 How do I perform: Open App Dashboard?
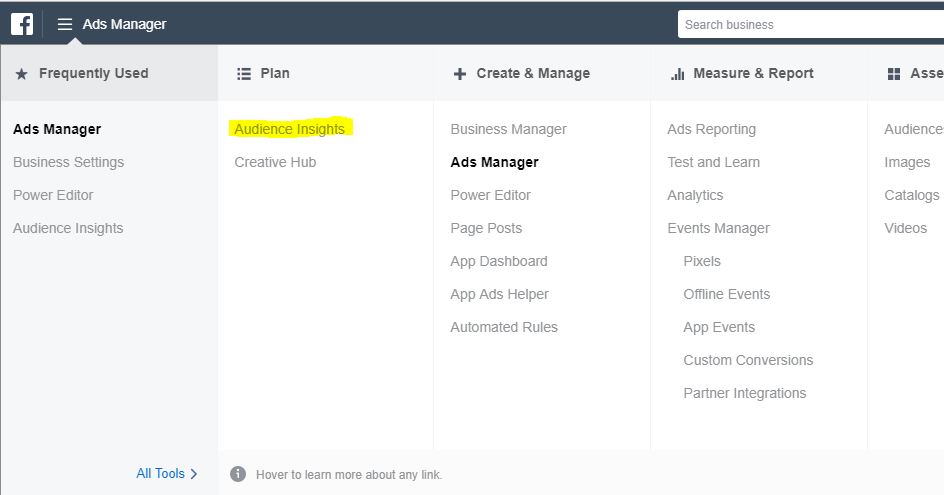pyautogui.click(x=499, y=261)
